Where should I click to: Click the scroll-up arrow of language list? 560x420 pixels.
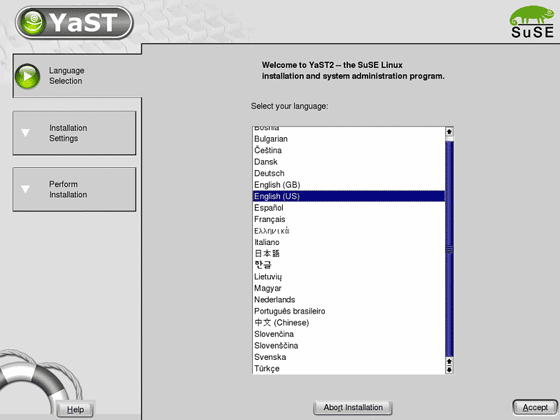click(449, 131)
